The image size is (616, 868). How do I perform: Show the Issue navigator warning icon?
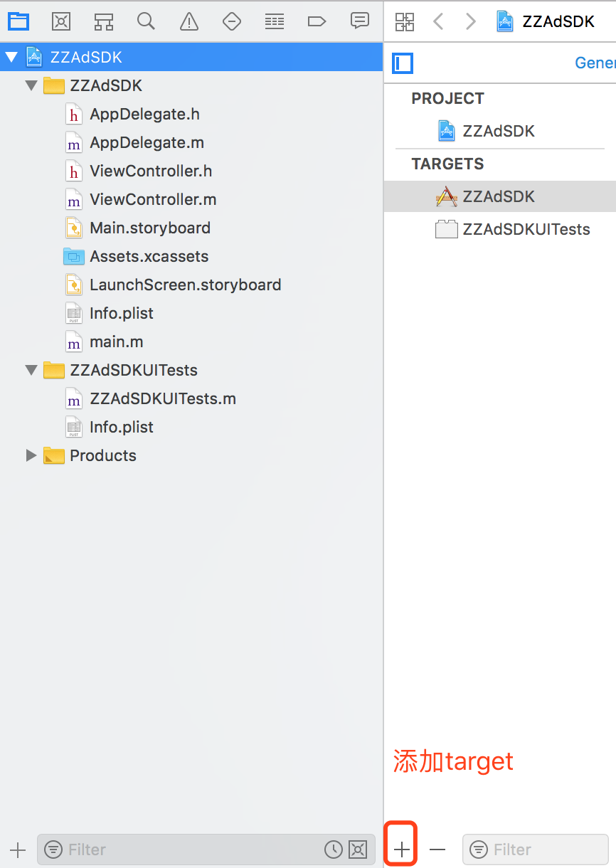(x=189, y=21)
